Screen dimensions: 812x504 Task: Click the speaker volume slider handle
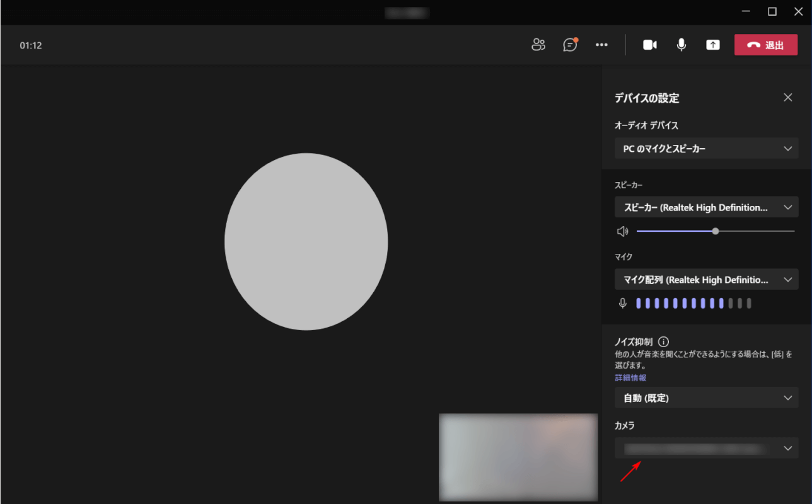point(716,231)
